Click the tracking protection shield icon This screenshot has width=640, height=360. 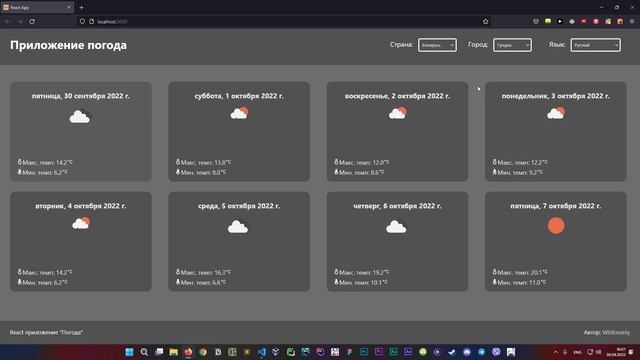coord(82,21)
